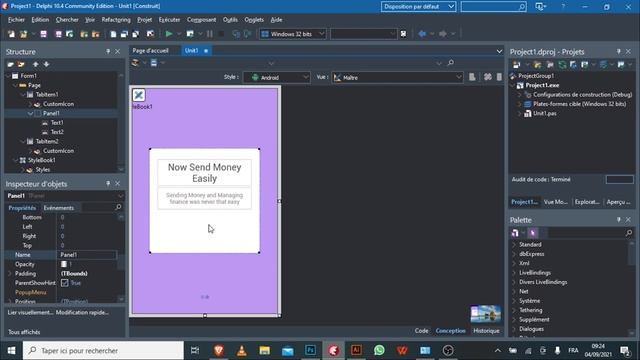Collapse the Panel1 node in Structure tree
The image size is (640, 360).
point(30,113)
